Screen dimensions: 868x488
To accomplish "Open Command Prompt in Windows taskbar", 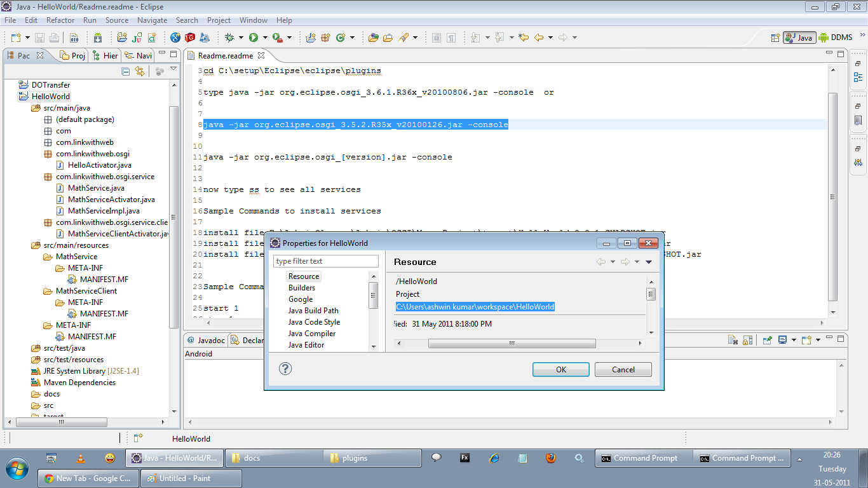I will click(x=646, y=458).
